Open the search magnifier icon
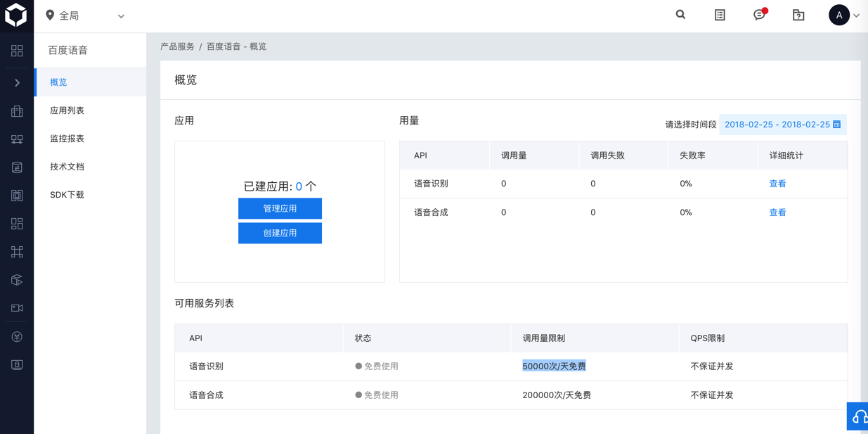The image size is (868, 434). pyautogui.click(x=680, y=15)
